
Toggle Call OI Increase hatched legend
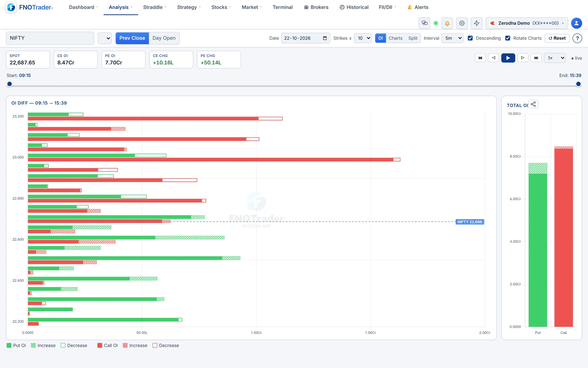[x=125, y=345]
